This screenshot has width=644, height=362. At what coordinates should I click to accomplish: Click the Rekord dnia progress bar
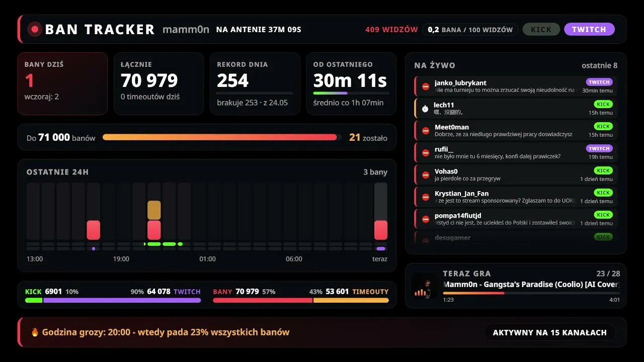click(255, 93)
